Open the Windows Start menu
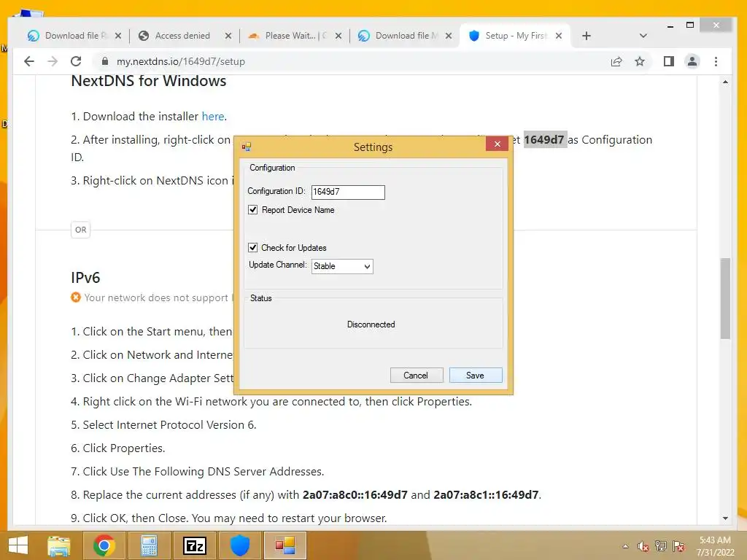747x560 pixels. tap(18, 545)
